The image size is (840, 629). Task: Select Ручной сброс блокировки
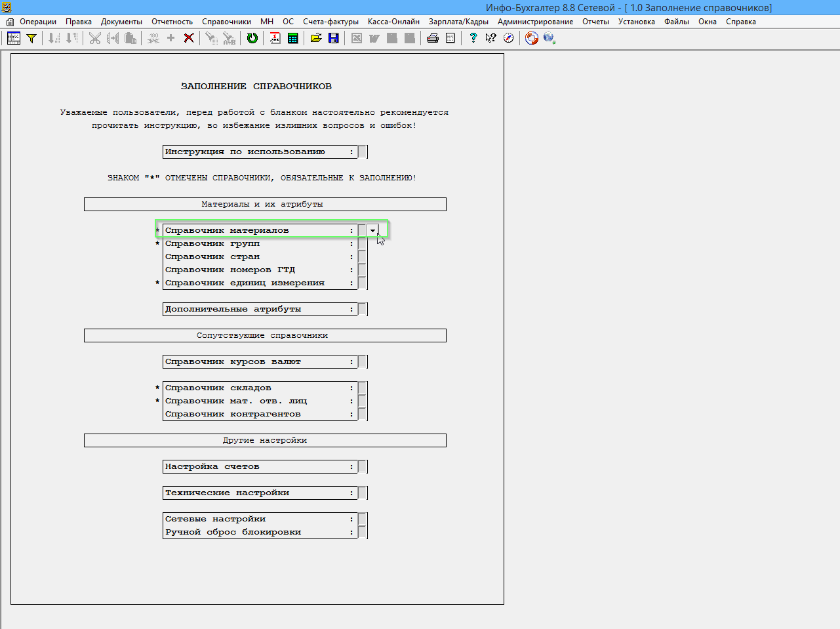256,533
